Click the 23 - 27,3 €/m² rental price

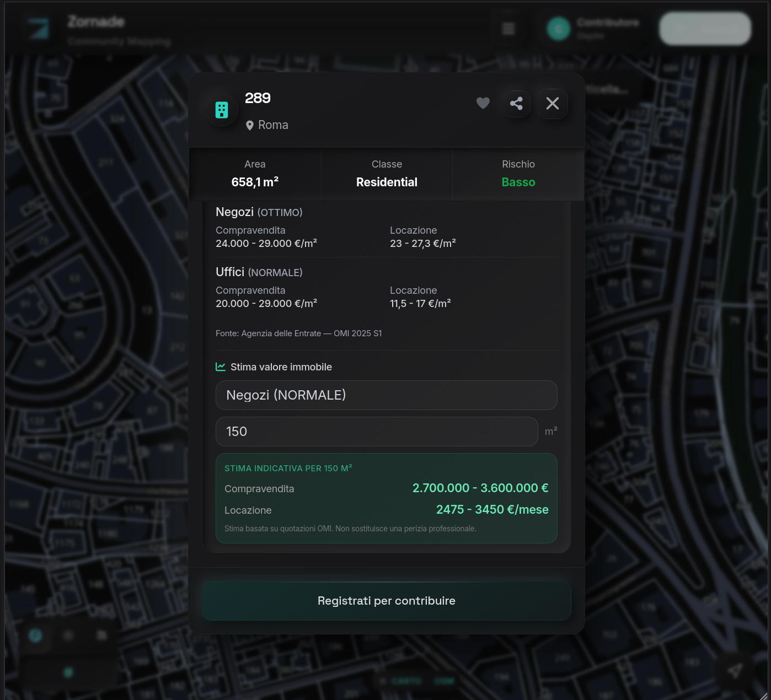(423, 243)
